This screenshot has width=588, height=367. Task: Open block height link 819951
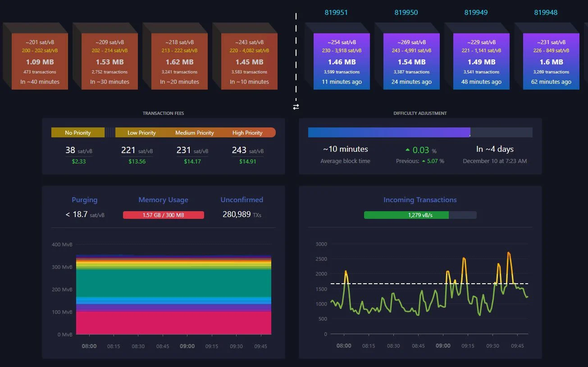point(336,13)
